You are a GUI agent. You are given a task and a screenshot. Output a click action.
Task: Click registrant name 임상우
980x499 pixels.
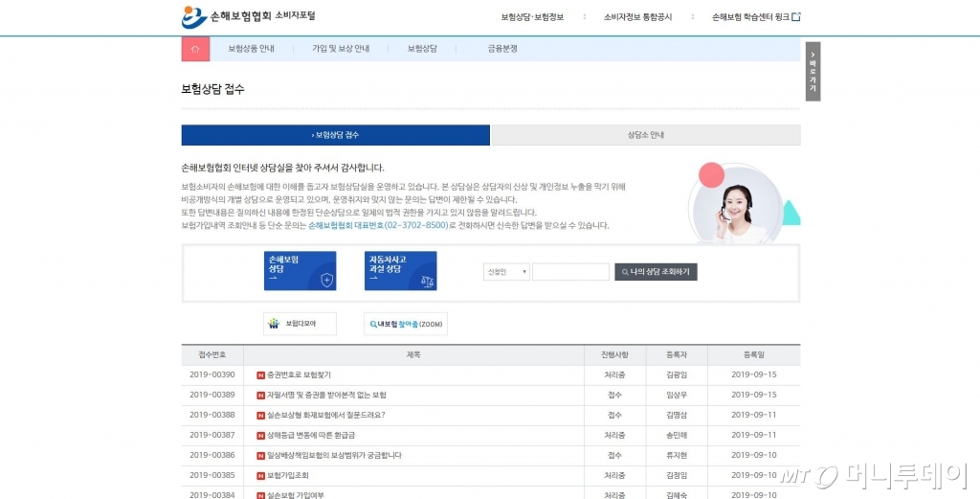coord(677,396)
